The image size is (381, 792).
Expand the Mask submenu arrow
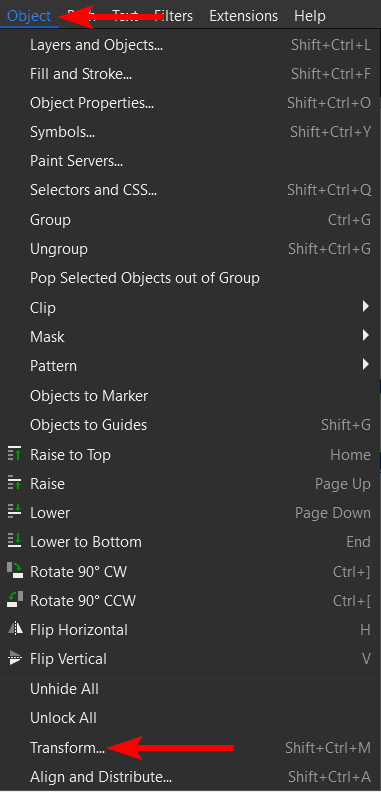(366, 336)
